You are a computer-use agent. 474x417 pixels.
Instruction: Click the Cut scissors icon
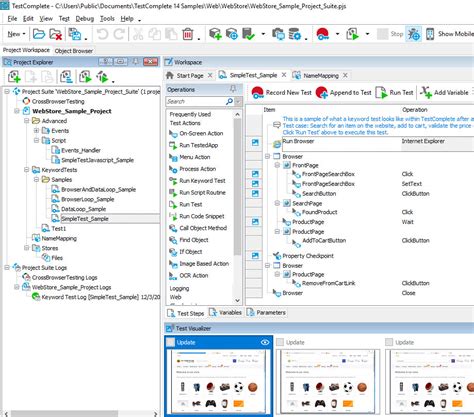[138, 34]
